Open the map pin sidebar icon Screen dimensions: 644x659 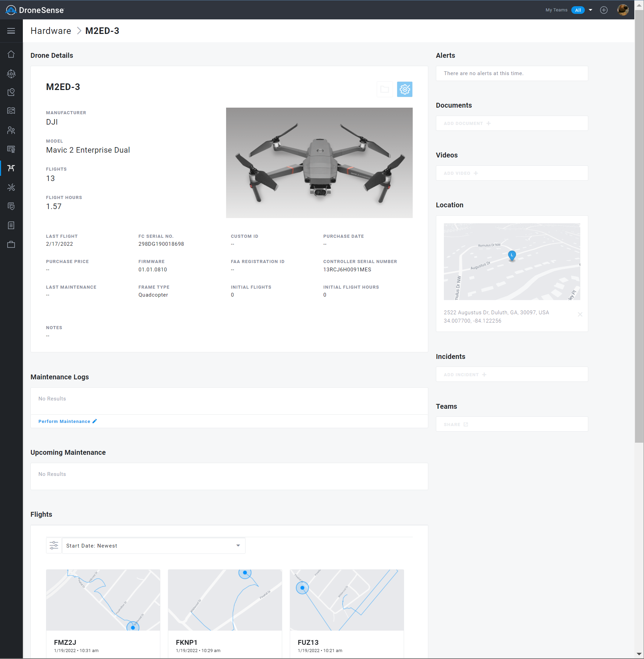point(11,92)
